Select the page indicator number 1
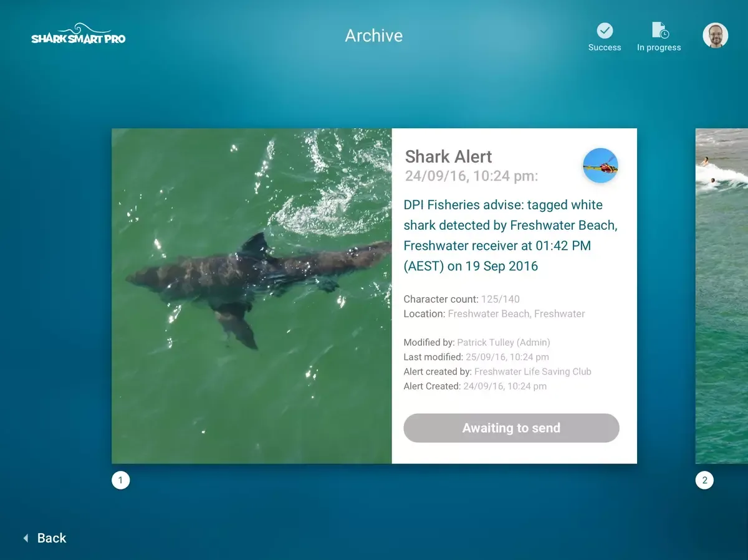This screenshot has width=748, height=560. [x=120, y=480]
